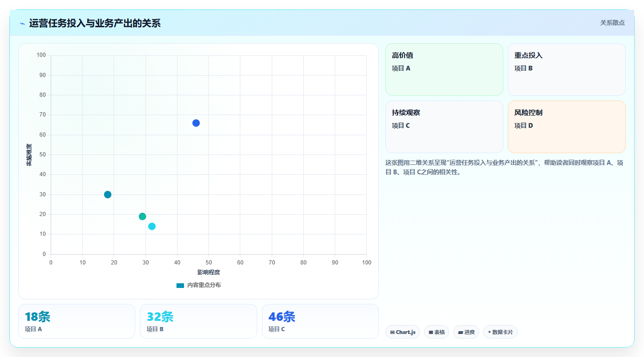Open the 重点投入 项目 B card
Screen dimensions: 644x357
point(567,70)
